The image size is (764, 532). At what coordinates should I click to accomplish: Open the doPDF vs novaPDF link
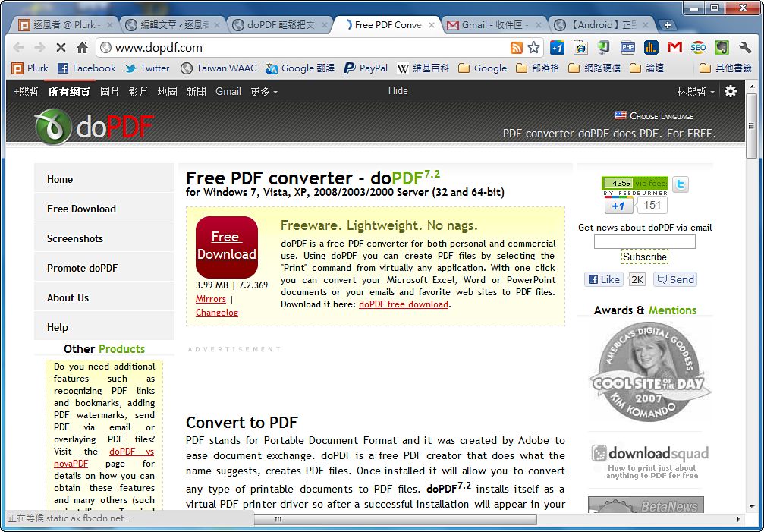(x=131, y=452)
